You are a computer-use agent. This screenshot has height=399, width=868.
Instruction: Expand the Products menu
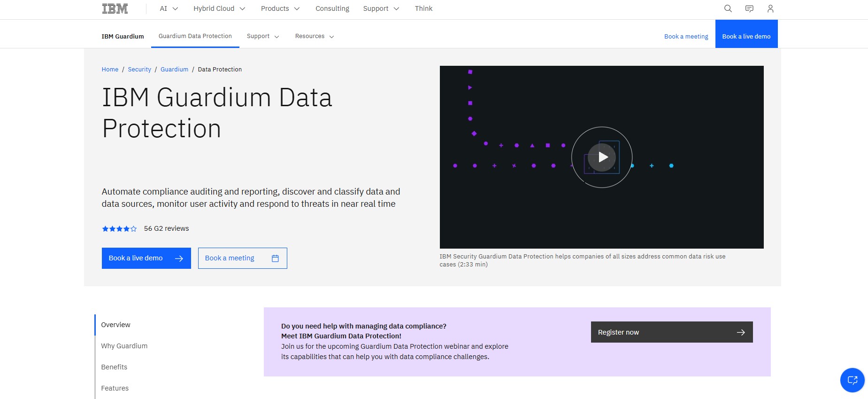tap(280, 8)
